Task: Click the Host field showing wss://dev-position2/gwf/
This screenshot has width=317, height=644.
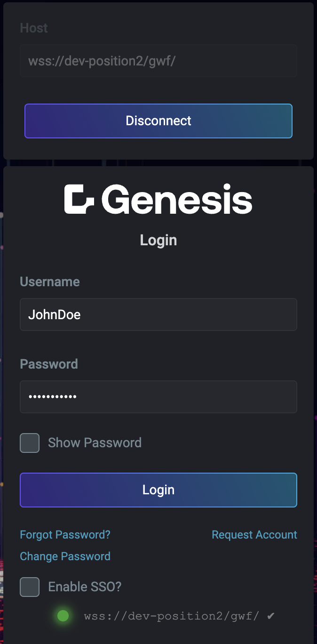Action: coord(158,61)
